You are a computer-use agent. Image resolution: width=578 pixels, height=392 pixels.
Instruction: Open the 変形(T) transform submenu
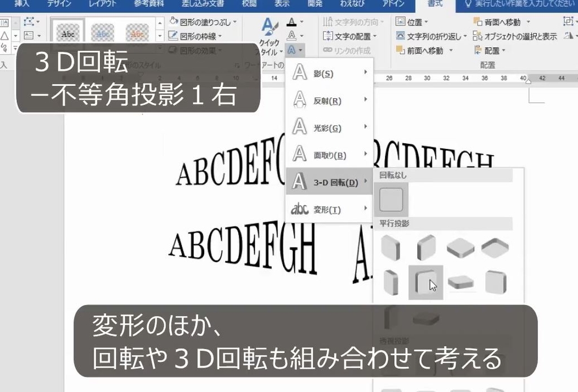[329, 209]
